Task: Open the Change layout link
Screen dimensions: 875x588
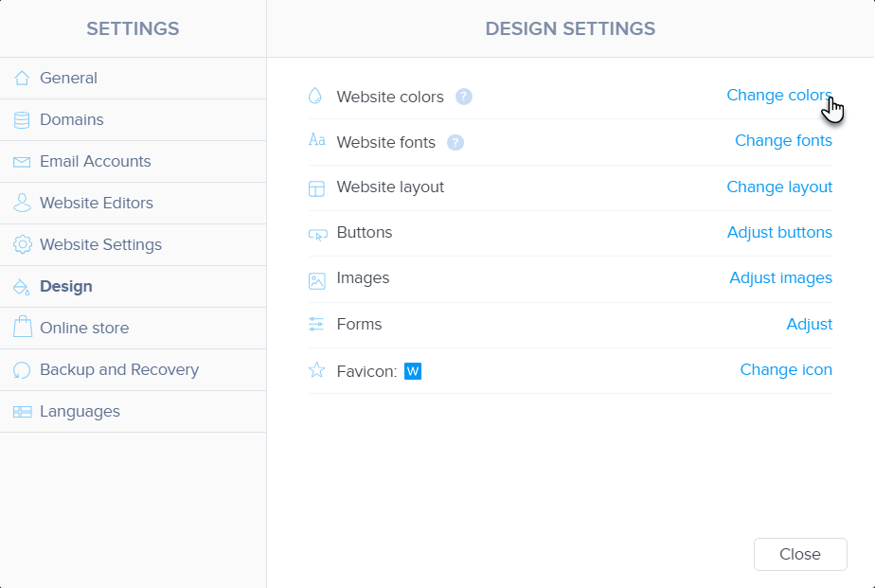Action: pos(779,187)
